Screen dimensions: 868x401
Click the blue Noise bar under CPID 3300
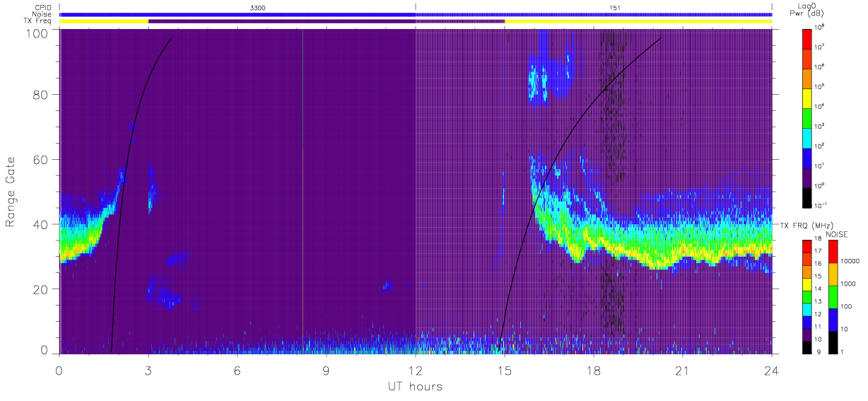237,14
